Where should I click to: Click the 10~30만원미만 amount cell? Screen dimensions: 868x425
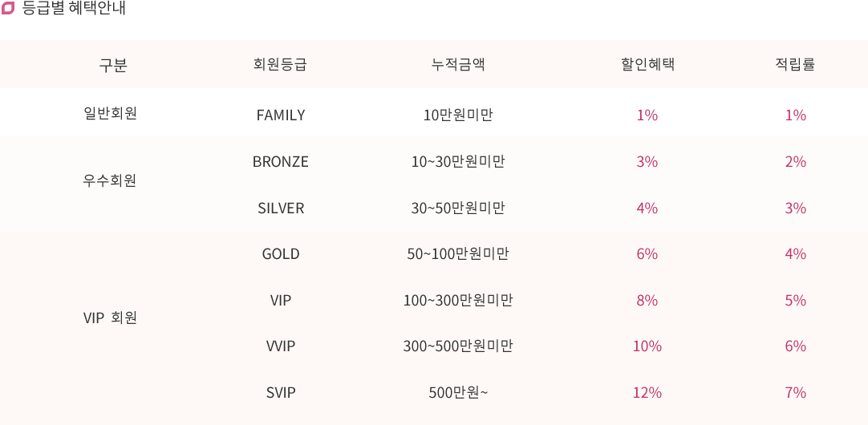point(458,162)
